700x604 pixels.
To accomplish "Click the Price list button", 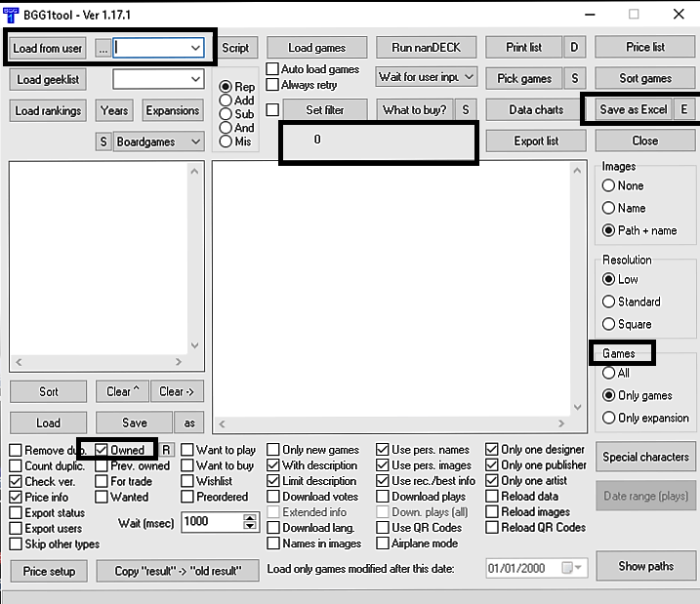I will [x=645, y=47].
